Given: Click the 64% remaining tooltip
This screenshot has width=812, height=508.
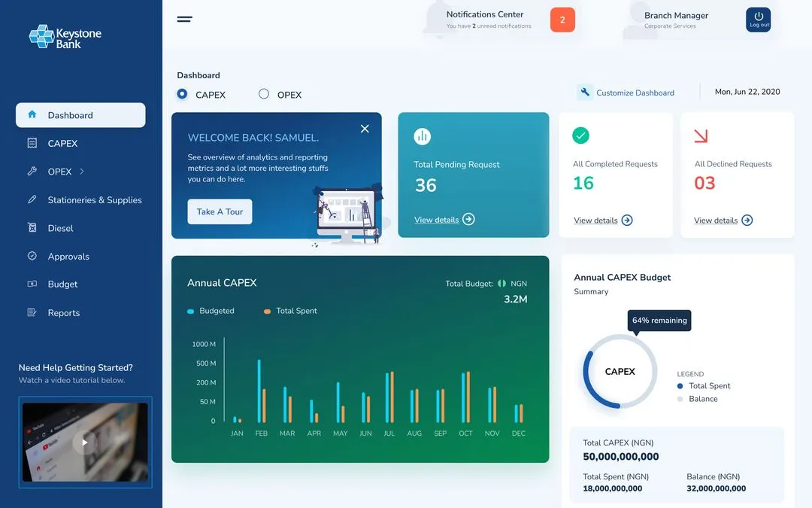Looking at the screenshot, I should click(x=659, y=321).
